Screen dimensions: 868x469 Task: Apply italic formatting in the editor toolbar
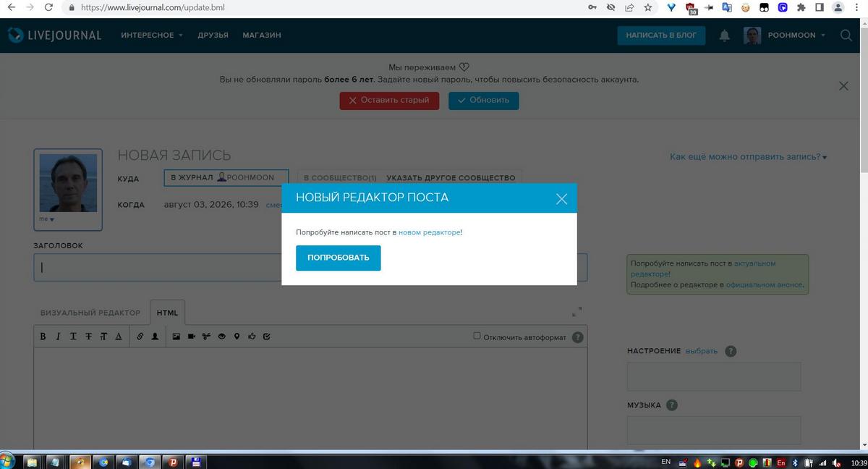click(58, 337)
